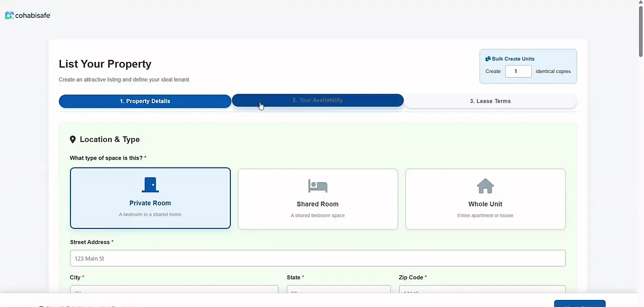This screenshot has width=644, height=307.
Task: Switch to the 2. Tour Availability step
Action: click(317, 100)
